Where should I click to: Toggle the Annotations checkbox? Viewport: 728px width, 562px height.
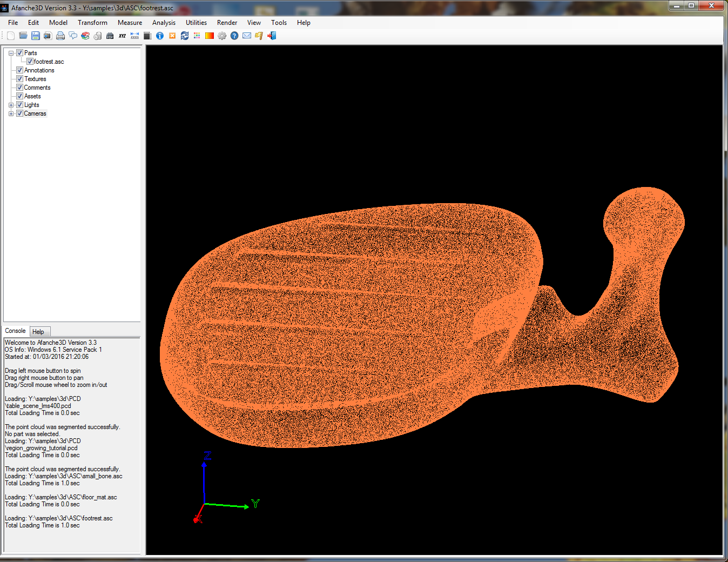click(x=20, y=70)
